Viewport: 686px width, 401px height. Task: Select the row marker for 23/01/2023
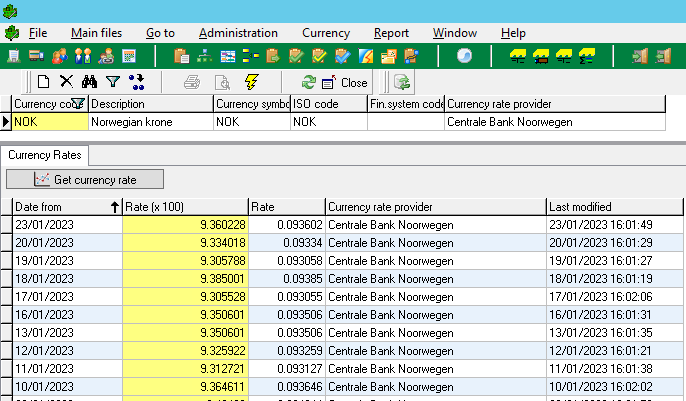[6, 225]
